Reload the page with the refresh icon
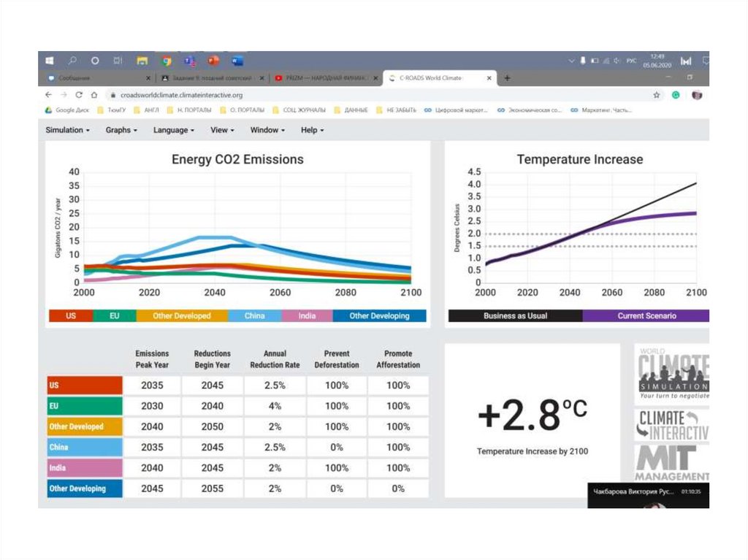Screen dimensions: 748x560 point(80,95)
